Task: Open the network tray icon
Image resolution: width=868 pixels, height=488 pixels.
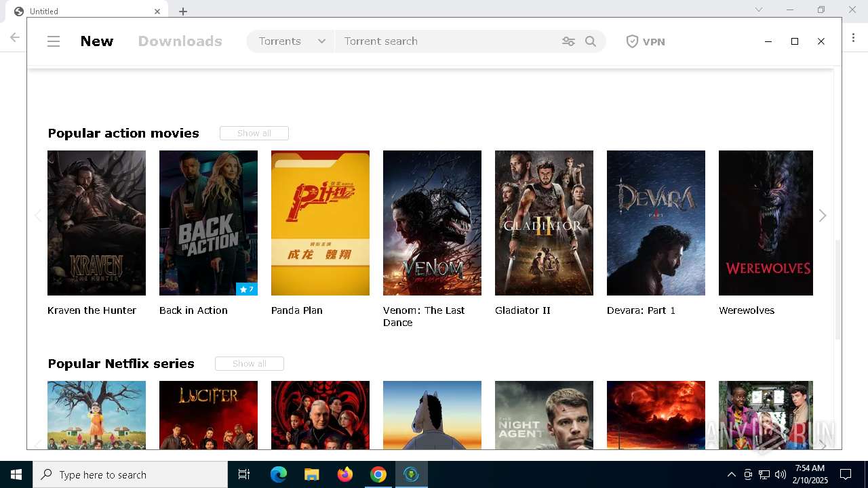Action: (764, 474)
